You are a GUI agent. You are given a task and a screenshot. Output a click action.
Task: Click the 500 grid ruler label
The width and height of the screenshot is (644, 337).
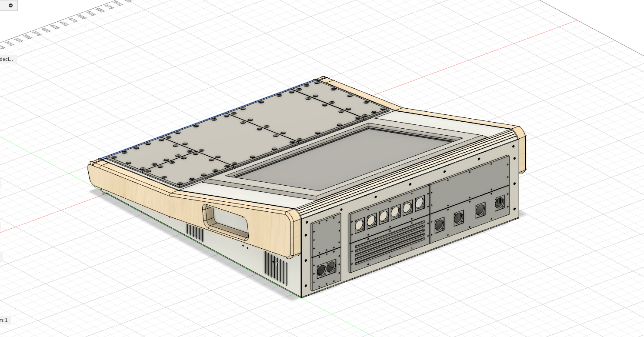click(81, 16)
